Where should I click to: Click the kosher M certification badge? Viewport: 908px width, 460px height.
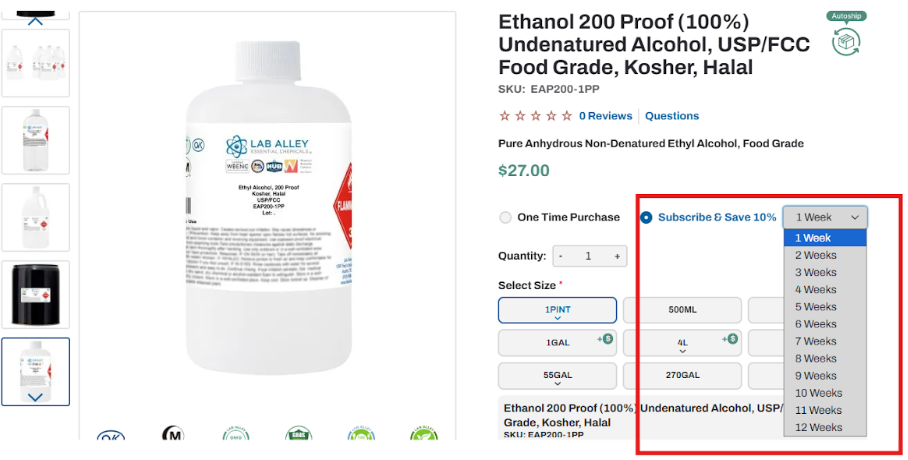point(173,436)
